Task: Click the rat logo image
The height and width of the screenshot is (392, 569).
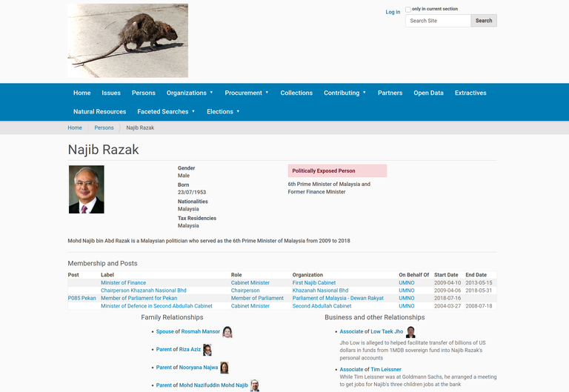Action: point(127,41)
